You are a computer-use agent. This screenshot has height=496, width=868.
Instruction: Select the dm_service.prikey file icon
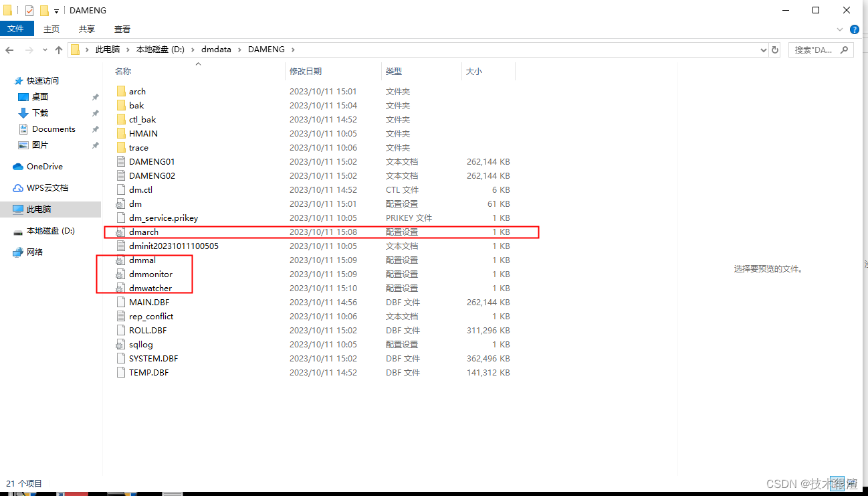pos(121,218)
